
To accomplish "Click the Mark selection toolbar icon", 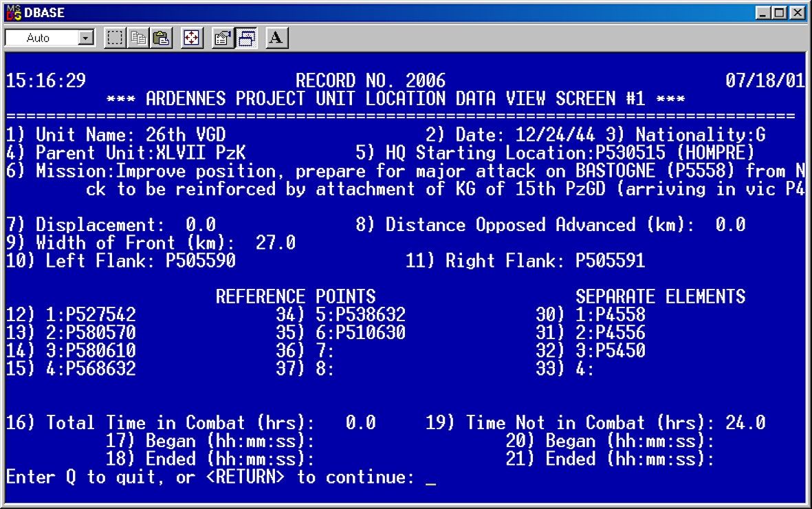I will point(114,39).
